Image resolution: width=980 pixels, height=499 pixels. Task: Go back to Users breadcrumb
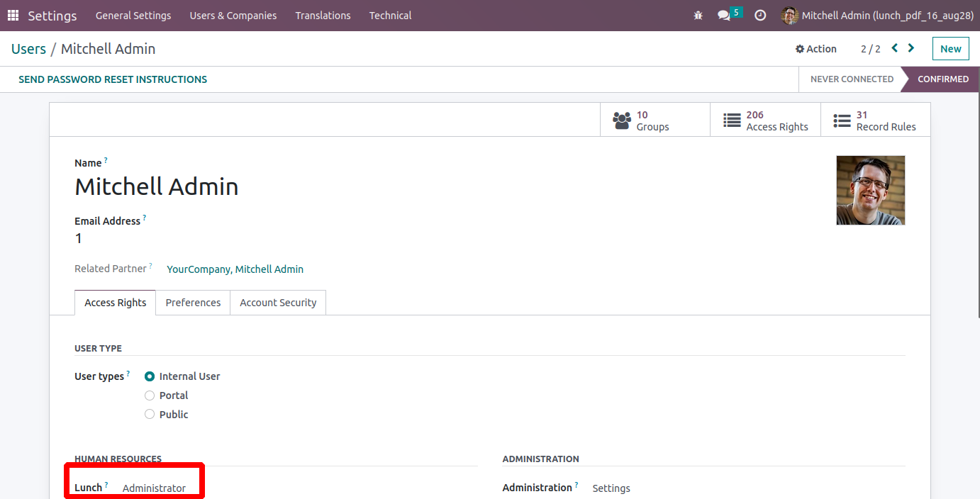[28, 49]
